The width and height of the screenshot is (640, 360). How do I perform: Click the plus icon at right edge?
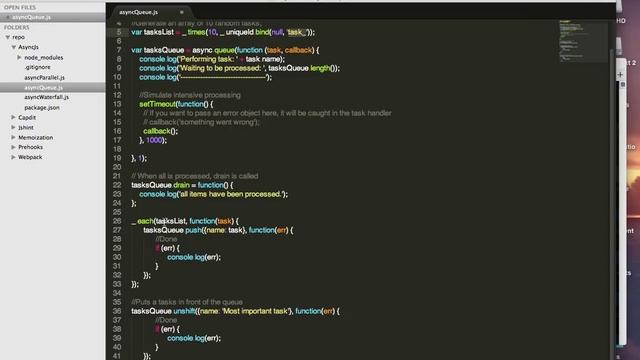click(x=620, y=75)
